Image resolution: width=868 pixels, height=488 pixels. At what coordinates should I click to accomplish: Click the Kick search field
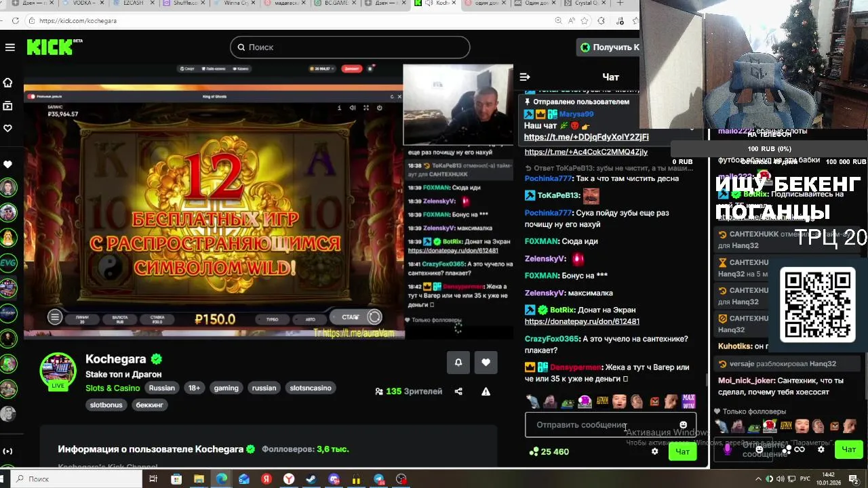coord(350,47)
